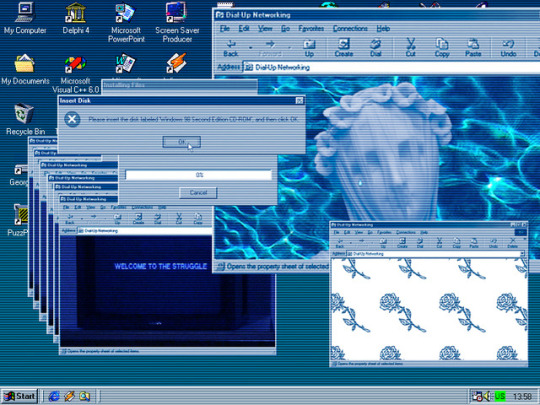The height and width of the screenshot is (405, 540).
Task: Click Undo in the large Dial-Up Networking toolbar
Action: pos(508,48)
